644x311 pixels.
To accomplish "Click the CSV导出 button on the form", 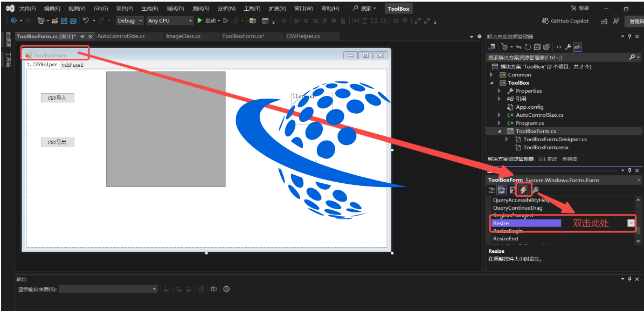I will click(x=58, y=142).
